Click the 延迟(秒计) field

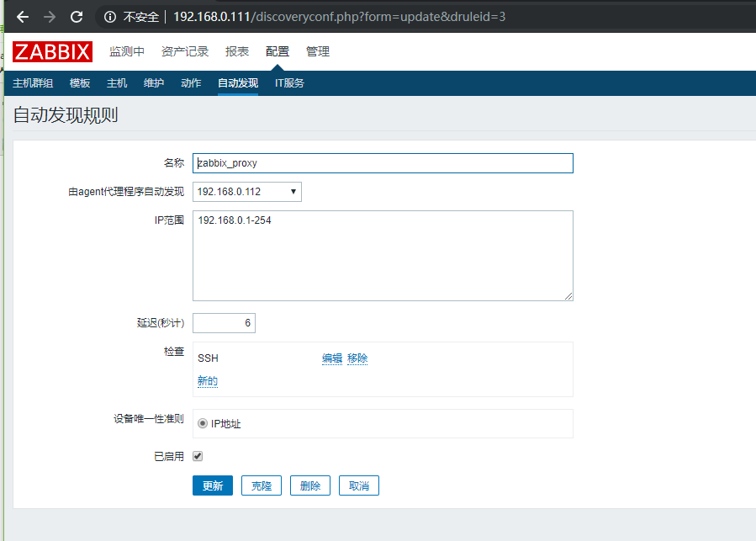(225, 323)
